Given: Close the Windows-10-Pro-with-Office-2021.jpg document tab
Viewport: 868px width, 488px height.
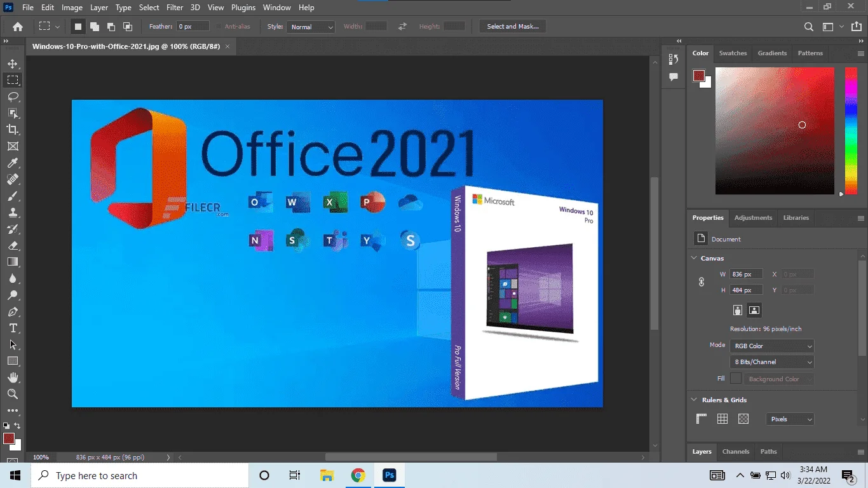Looking at the screenshot, I should [x=227, y=46].
